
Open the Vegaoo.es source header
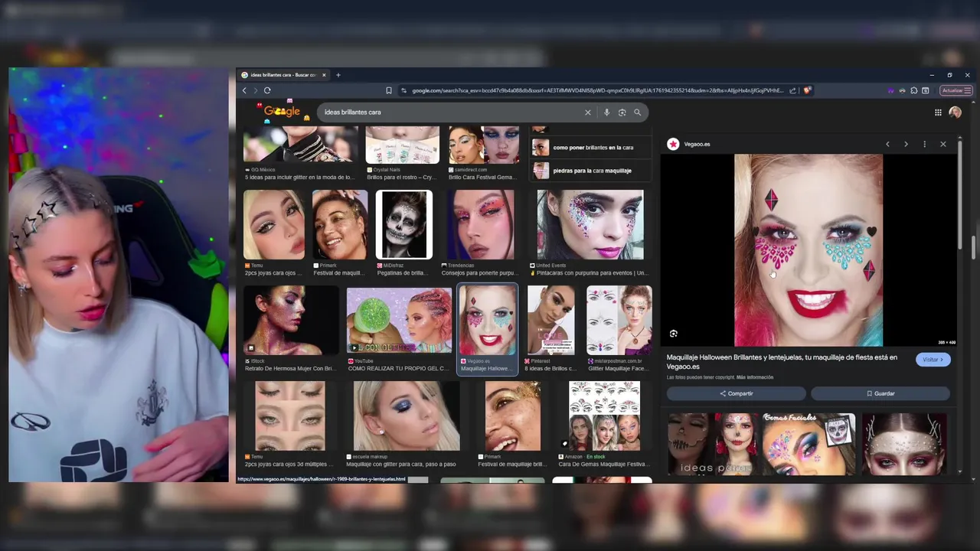[689, 144]
